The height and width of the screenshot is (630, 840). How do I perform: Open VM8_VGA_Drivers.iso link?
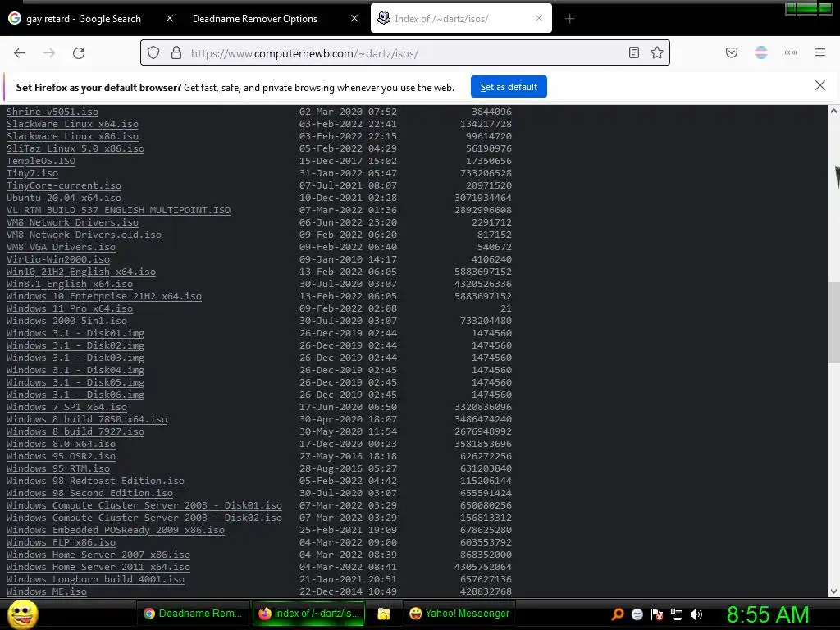(x=61, y=247)
